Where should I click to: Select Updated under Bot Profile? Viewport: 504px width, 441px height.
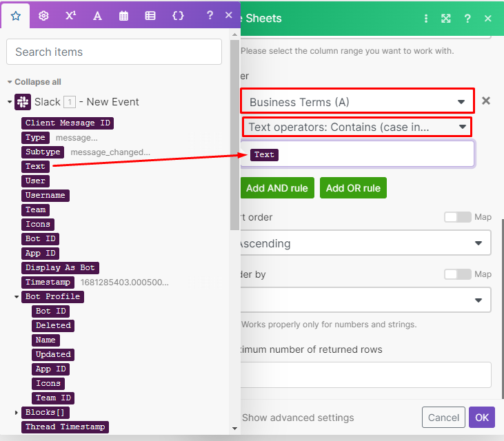point(53,354)
